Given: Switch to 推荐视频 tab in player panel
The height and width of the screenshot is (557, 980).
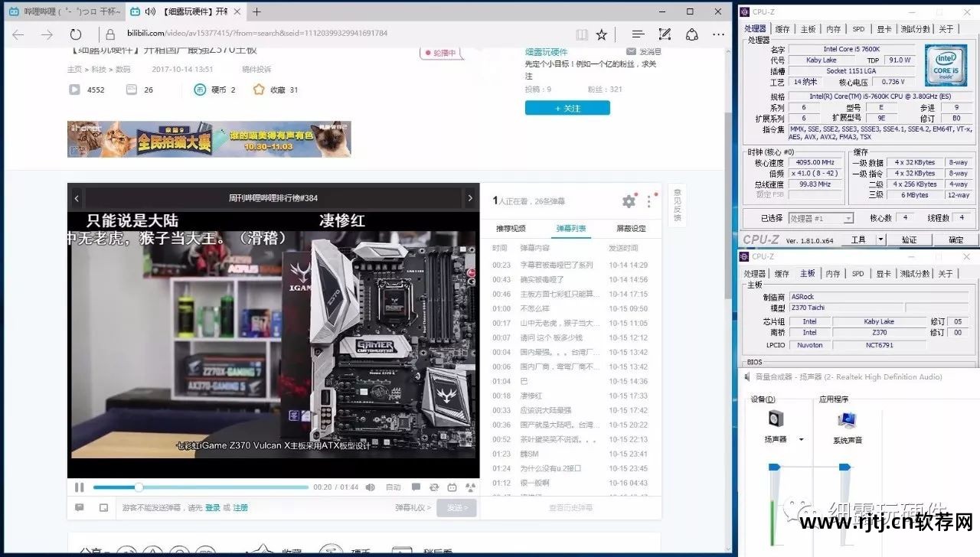Looking at the screenshot, I should click(511, 229).
